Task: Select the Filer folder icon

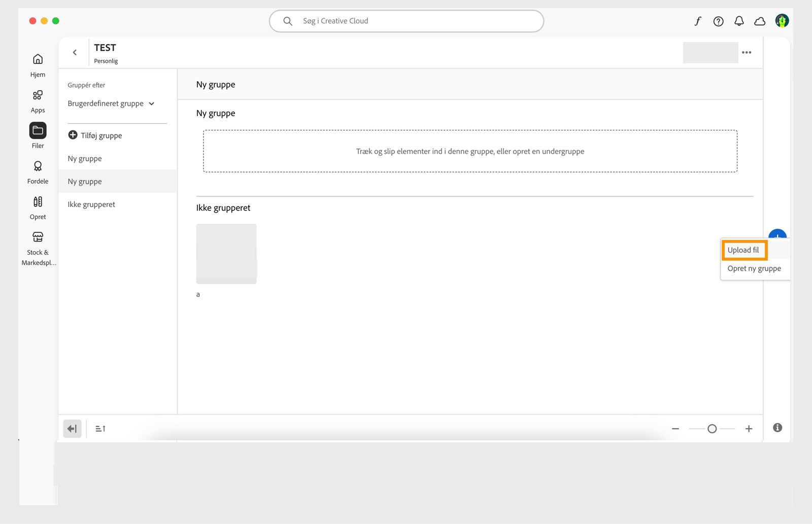Action: (x=38, y=130)
